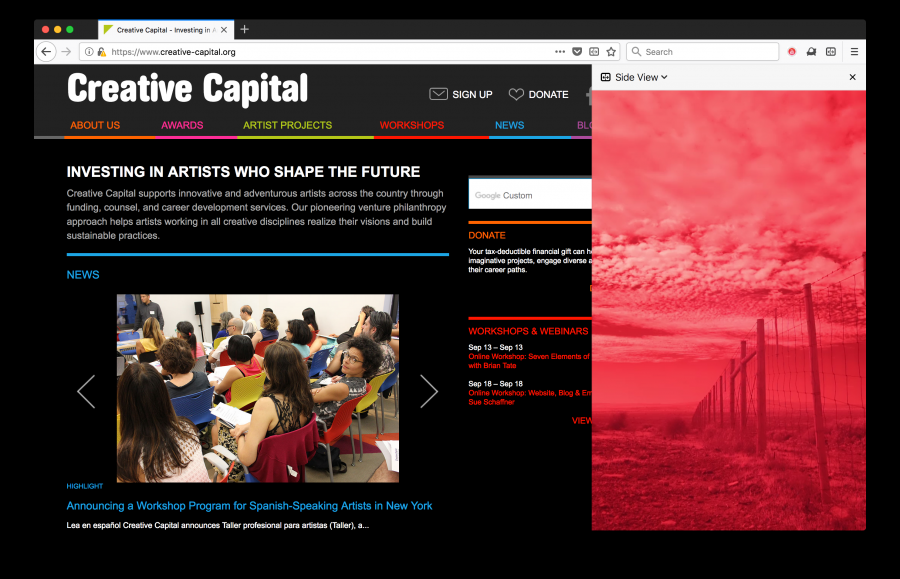Click the SIGN UP link

pyautogui.click(x=461, y=95)
